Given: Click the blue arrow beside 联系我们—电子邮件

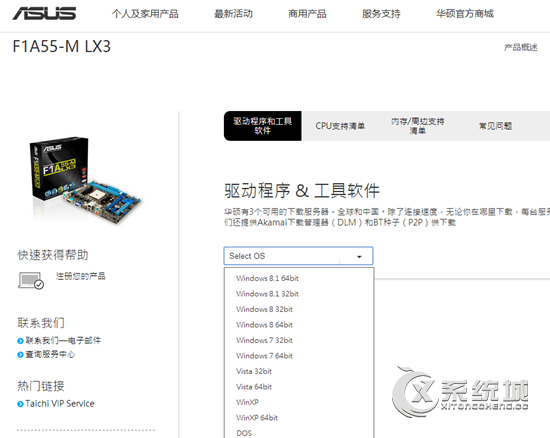Looking at the screenshot, I should point(20,341).
